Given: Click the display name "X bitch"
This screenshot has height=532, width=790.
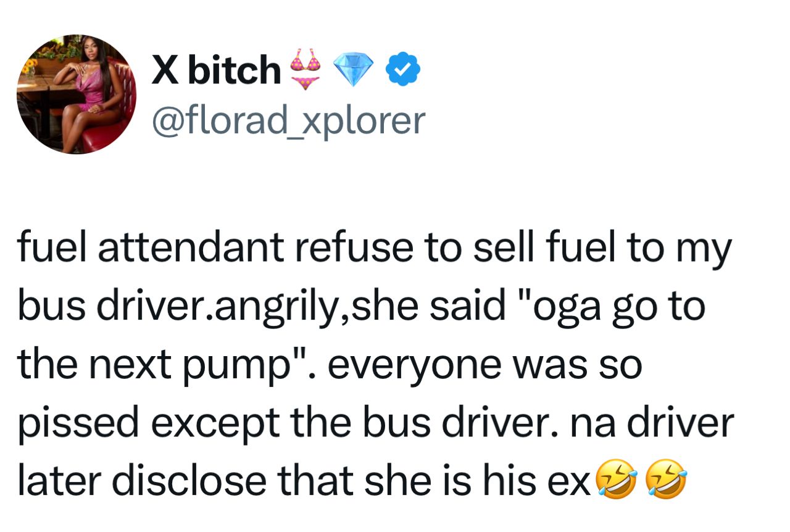Looking at the screenshot, I should 215,69.
